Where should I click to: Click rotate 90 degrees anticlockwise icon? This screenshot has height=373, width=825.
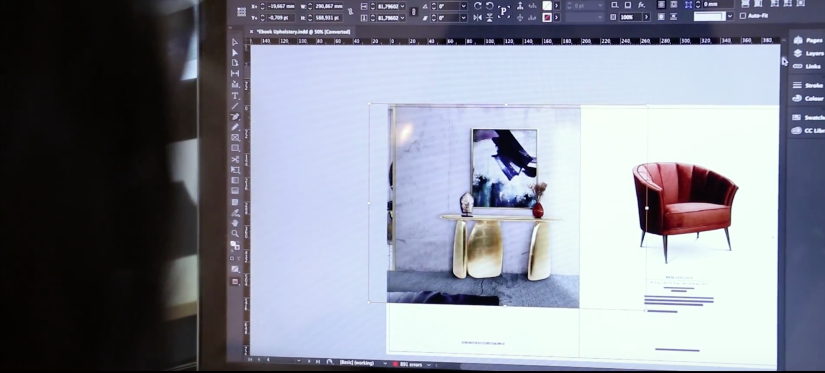coord(489,6)
